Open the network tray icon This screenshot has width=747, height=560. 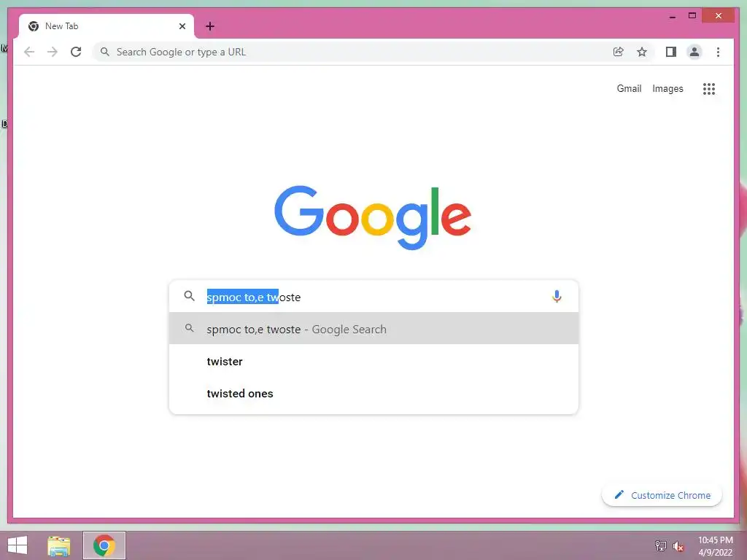(x=661, y=545)
